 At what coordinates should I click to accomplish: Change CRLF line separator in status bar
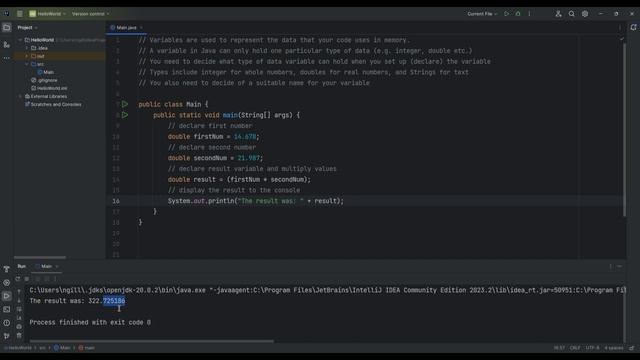tap(575, 348)
